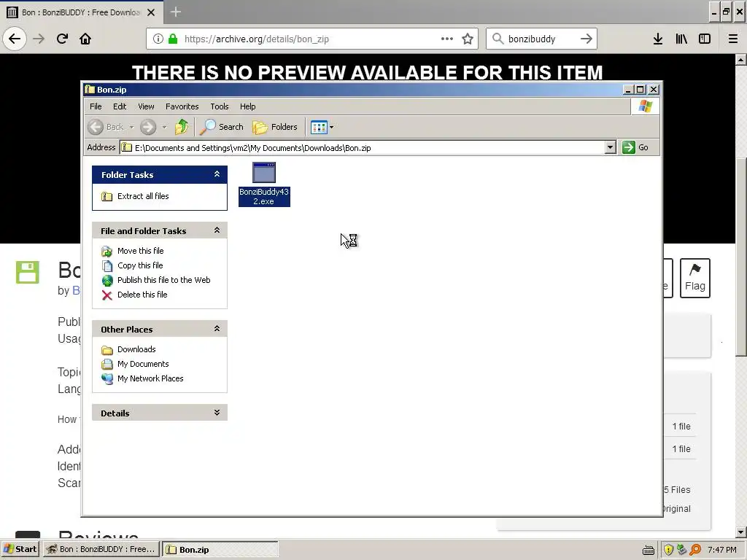
Task: Open the Firefox hamburger menu
Action: coord(733,39)
